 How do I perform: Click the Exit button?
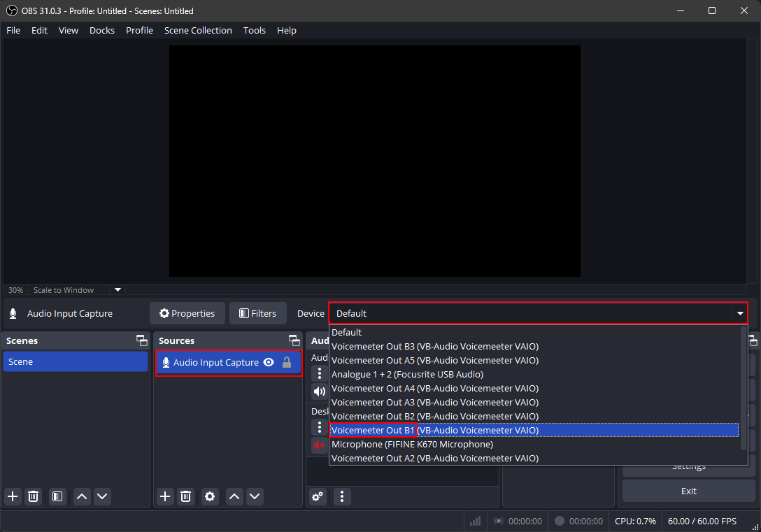(x=688, y=491)
